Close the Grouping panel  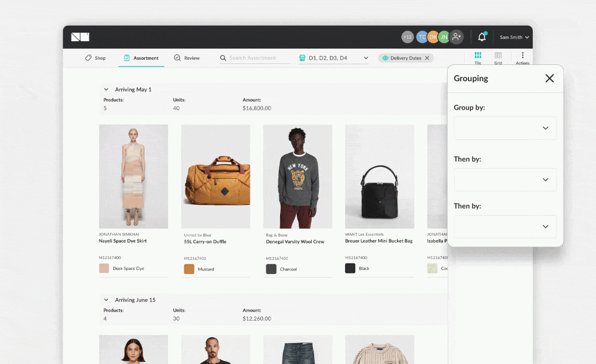(550, 78)
